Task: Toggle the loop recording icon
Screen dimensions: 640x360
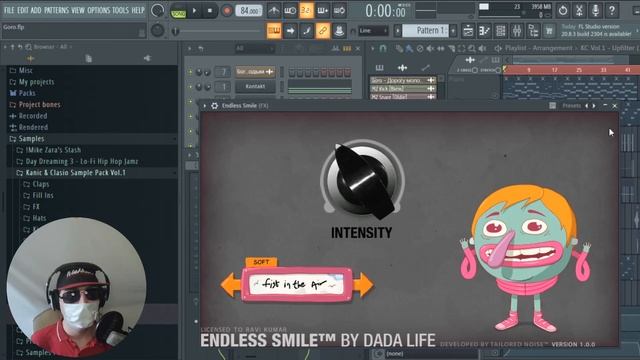Action: (339, 11)
